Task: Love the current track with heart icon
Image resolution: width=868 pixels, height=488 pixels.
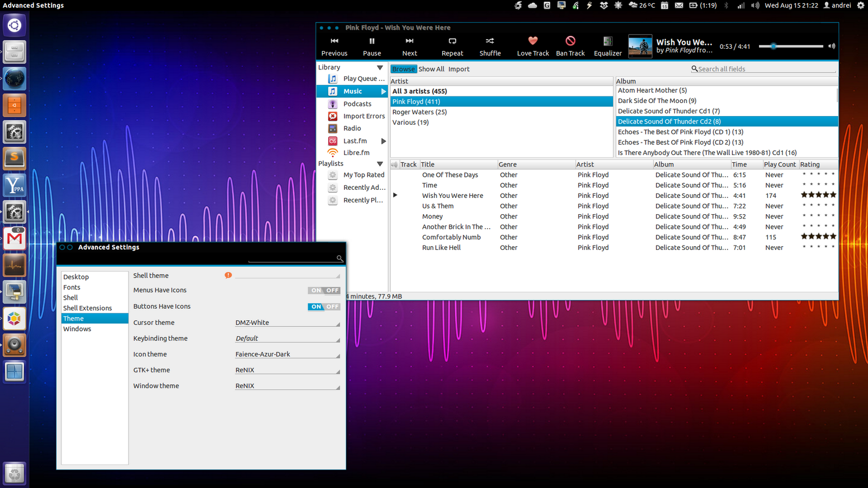Action: pyautogui.click(x=532, y=44)
